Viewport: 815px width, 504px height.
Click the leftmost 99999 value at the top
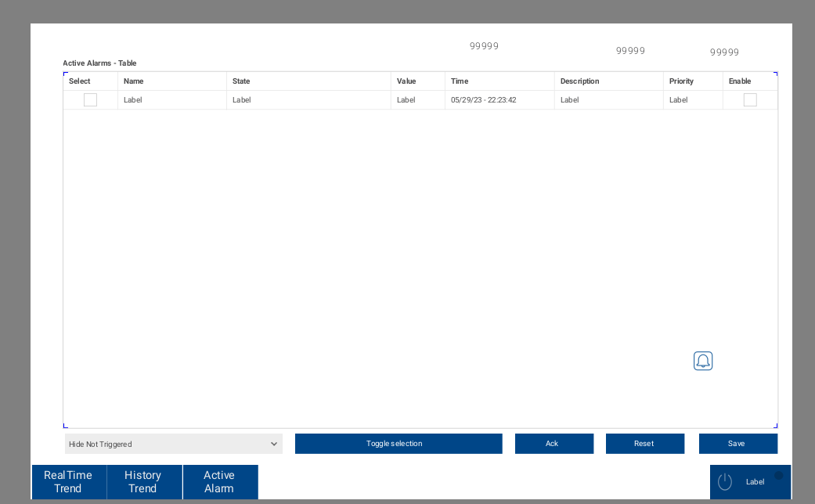click(x=484, y=45)
